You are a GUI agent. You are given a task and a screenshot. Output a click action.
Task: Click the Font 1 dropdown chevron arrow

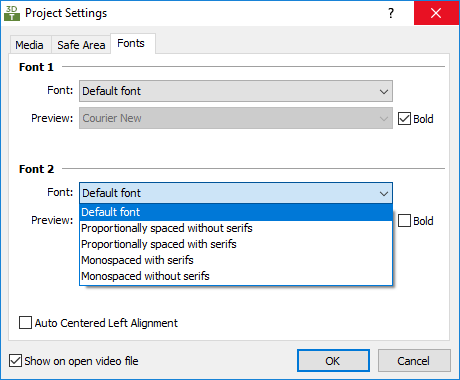click(x=384, y=91)
